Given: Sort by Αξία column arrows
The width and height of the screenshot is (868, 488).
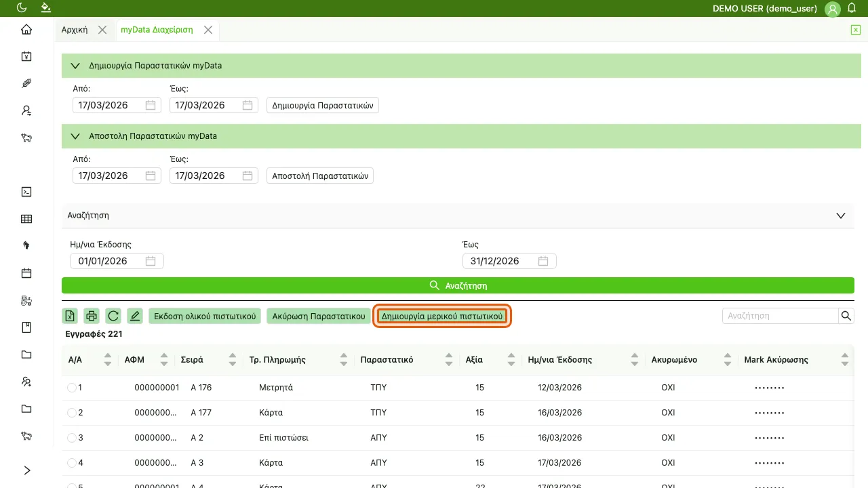Looking at the screenshot, I should pyautogui.click(x=512, y=360).
